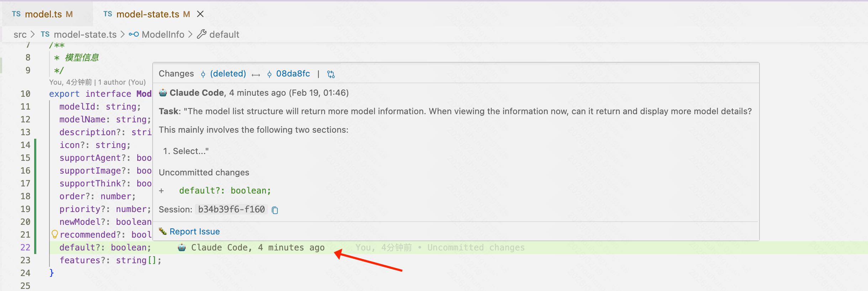The height and width of the screenshot is (291, 868).
Task: Switch to the model.ts tab
Action: tap(43, 14)
